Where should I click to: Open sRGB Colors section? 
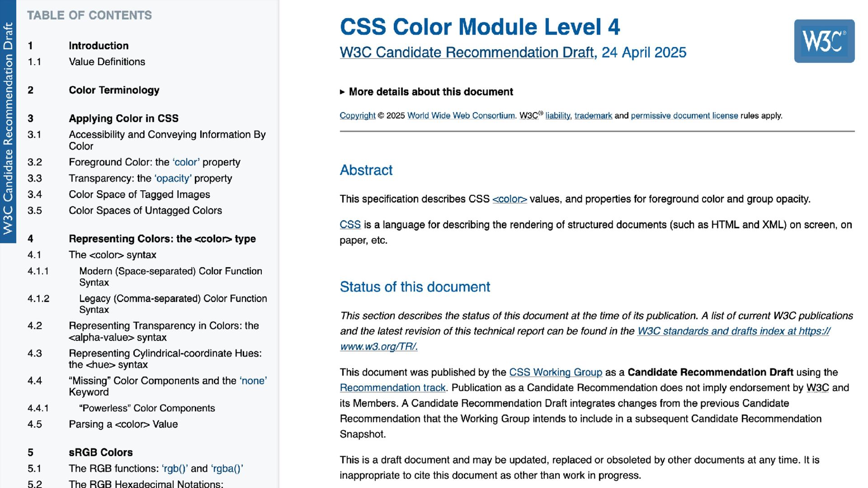(x=101, y=453)
